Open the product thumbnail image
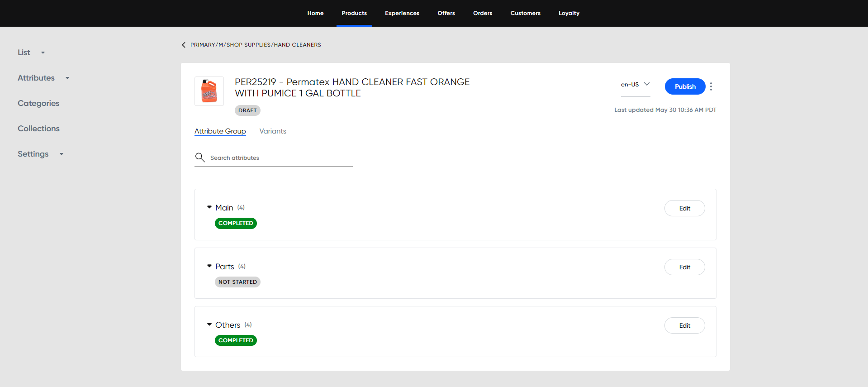Viewport: 868px width, 387px height. tap(209, 91)
